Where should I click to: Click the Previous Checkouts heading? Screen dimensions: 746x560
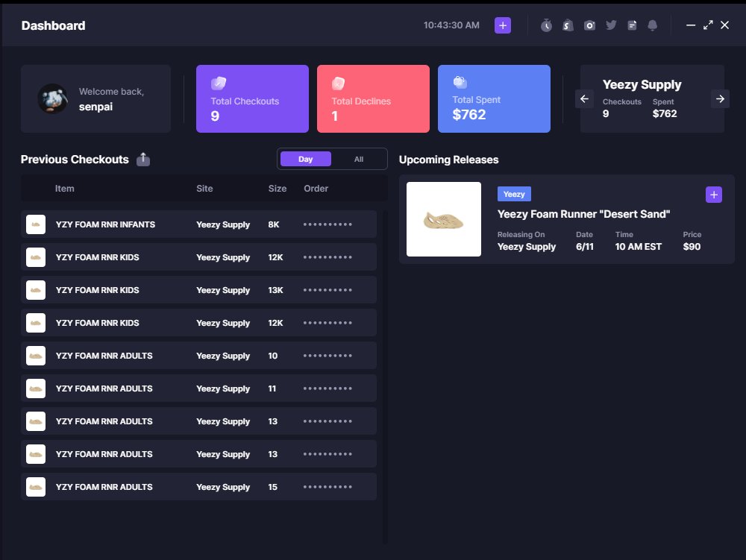[x=75, y=160]
